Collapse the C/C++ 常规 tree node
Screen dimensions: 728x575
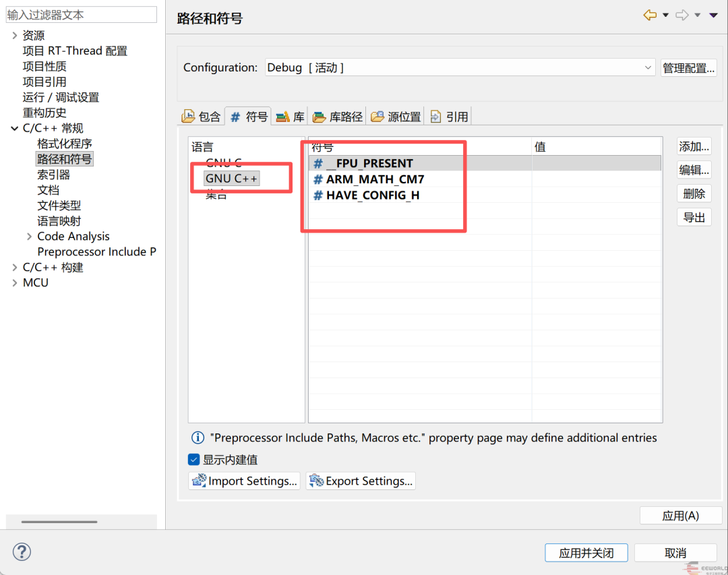pyautogui.click(x=14, y=128)
